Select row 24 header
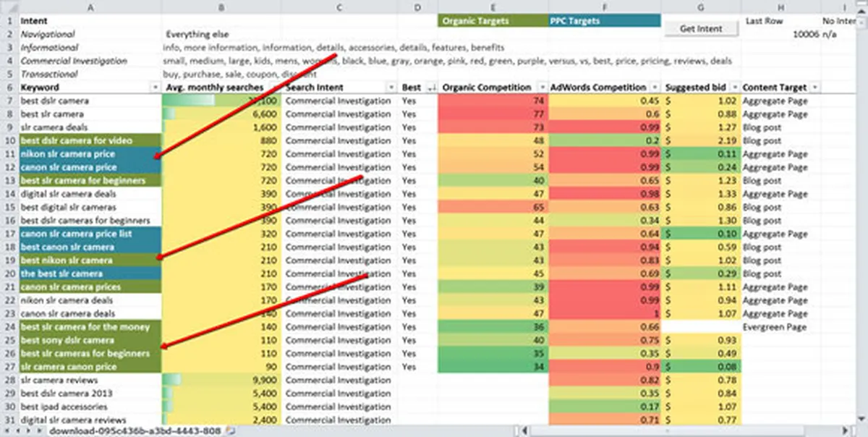This screenshot has height=437, width=868. (9, 327)
